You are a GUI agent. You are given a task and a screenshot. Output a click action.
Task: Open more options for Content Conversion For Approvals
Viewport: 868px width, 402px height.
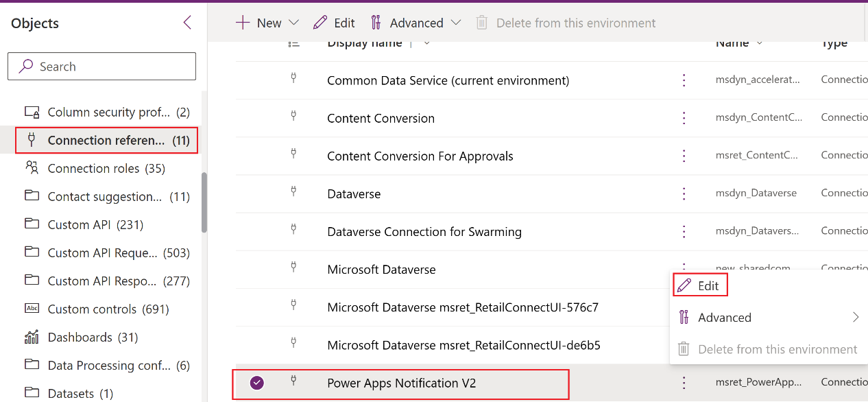684,156
